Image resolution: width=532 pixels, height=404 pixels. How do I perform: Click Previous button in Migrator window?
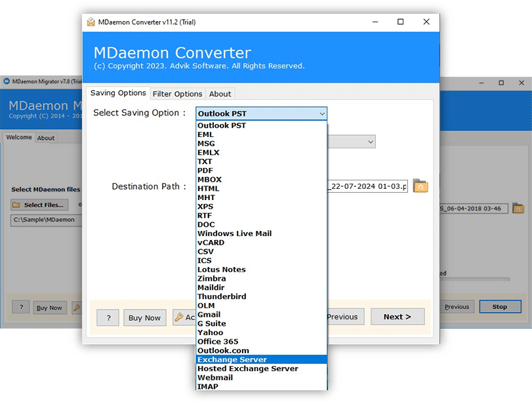[x=457, y=307]
